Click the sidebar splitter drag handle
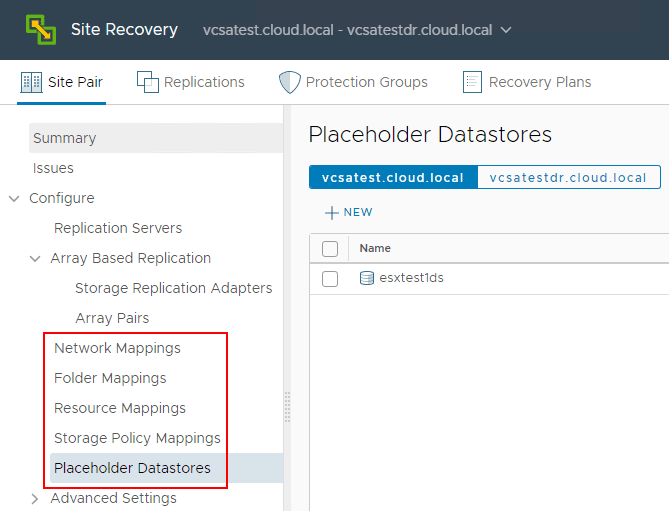Screen dimensions: 669x511 (x=288, y=407)
